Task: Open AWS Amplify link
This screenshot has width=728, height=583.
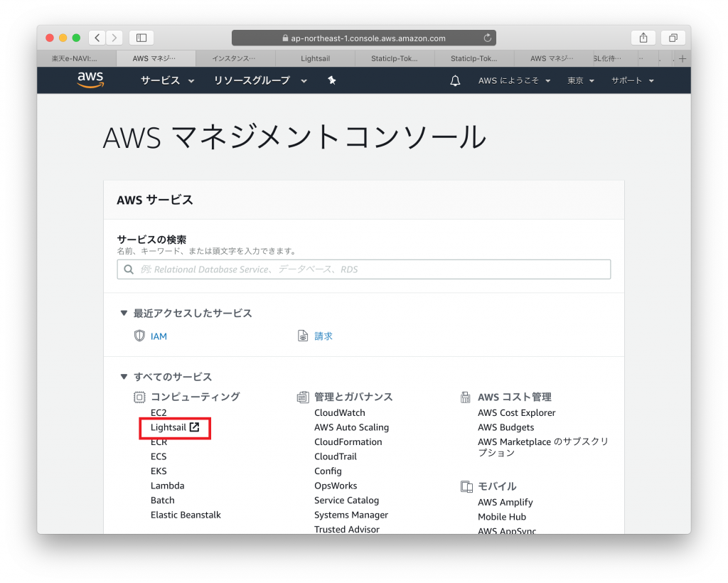Action: (505, 502)
